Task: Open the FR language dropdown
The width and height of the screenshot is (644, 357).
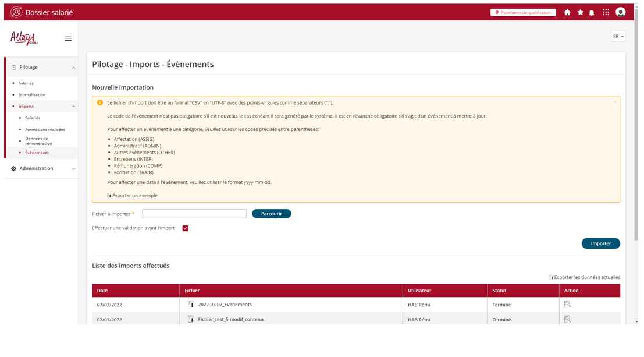Action: (x=618, y=36)
